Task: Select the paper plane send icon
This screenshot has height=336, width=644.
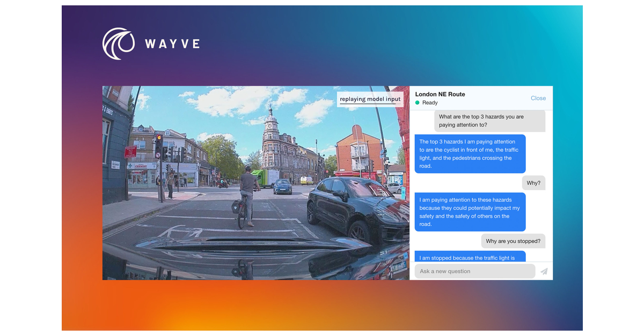Action: tap(543, 271)
